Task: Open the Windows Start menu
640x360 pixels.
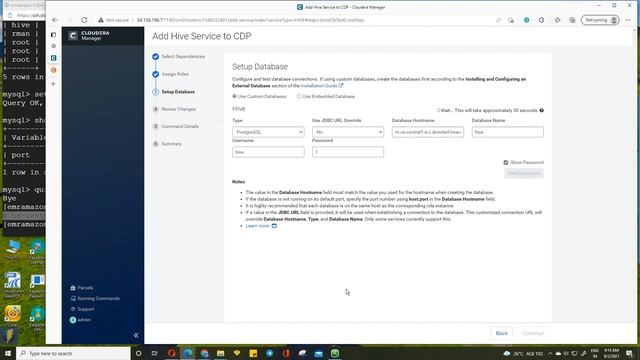Action: click(x=8, y=353)
